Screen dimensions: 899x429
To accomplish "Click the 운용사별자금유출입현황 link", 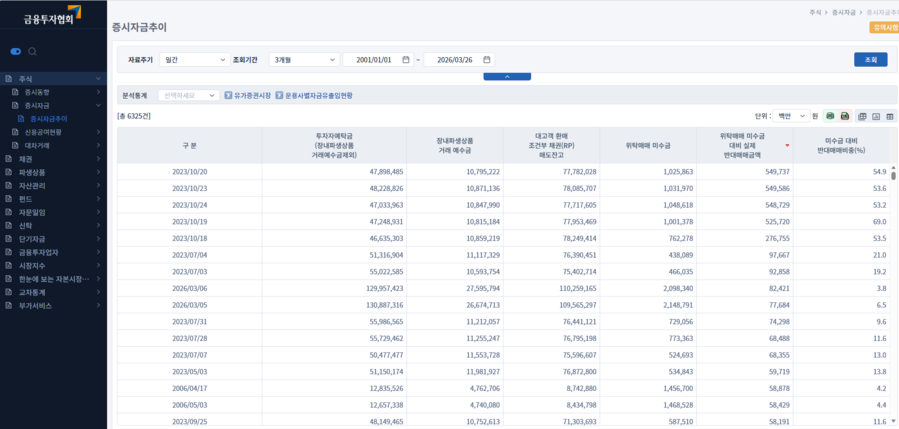I will [x=318, y=96].
